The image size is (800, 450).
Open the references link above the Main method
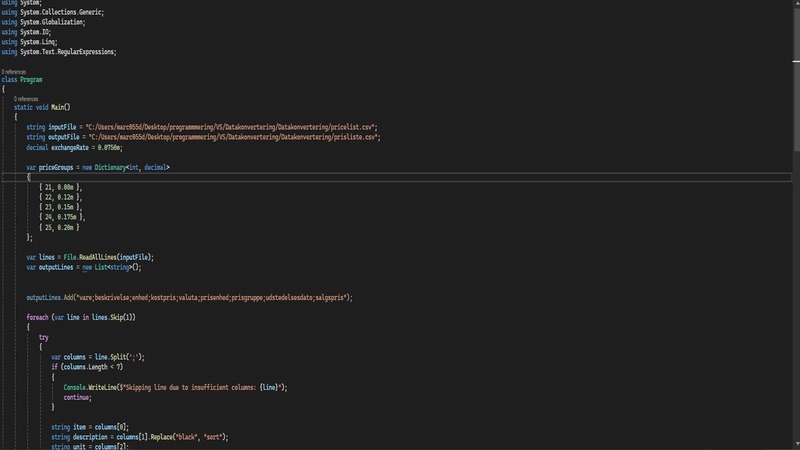click(26, 99)
